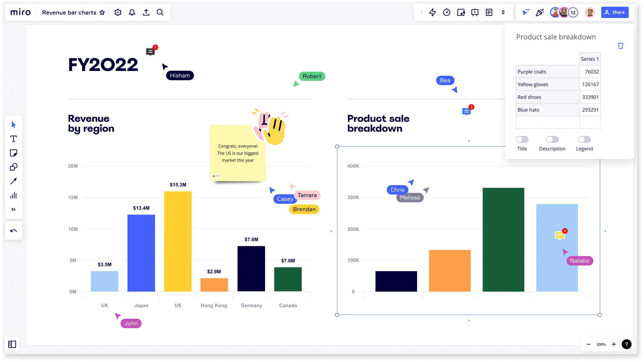The width and height of the screenshot is (644, 362).
Task: Click the Undo button in sidebar
Action: (13, 231)
